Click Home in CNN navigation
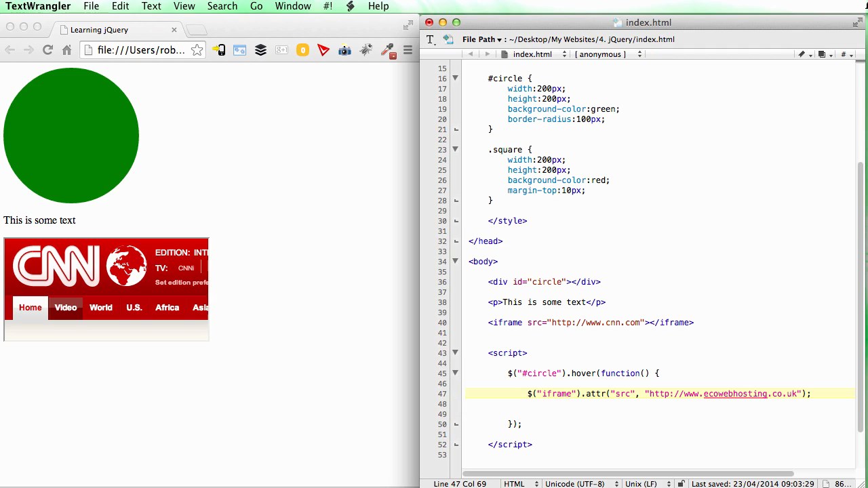Viewport: 868px width, 488px height. (31, 308)
